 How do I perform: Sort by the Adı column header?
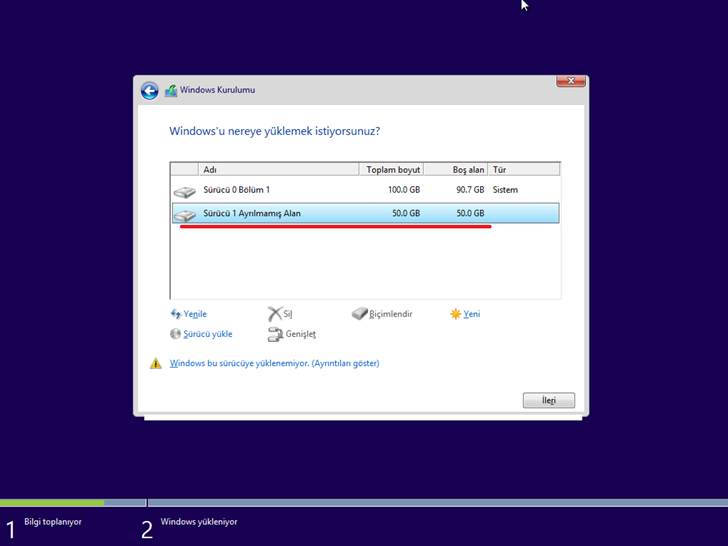[x=279, y=169]
